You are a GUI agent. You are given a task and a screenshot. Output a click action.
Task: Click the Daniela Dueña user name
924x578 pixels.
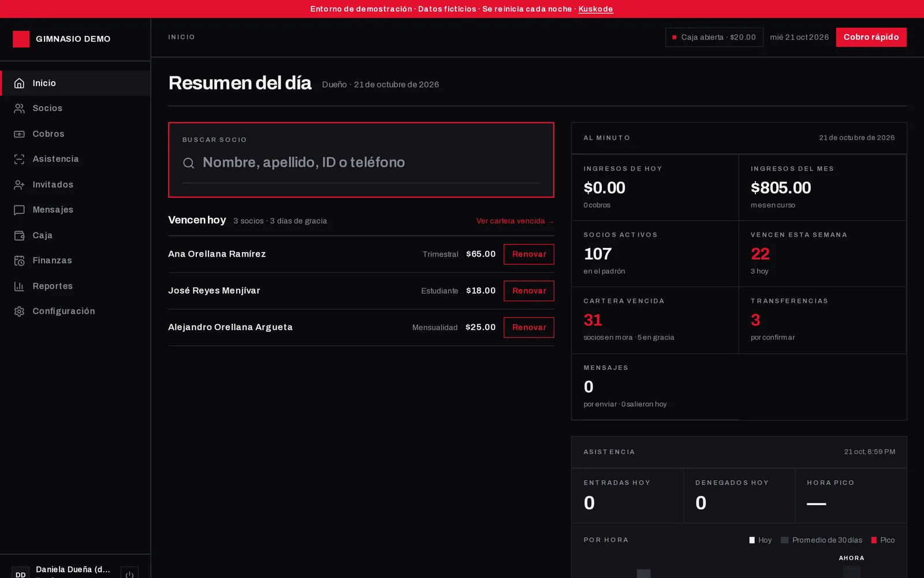click(x=73, y=569)
